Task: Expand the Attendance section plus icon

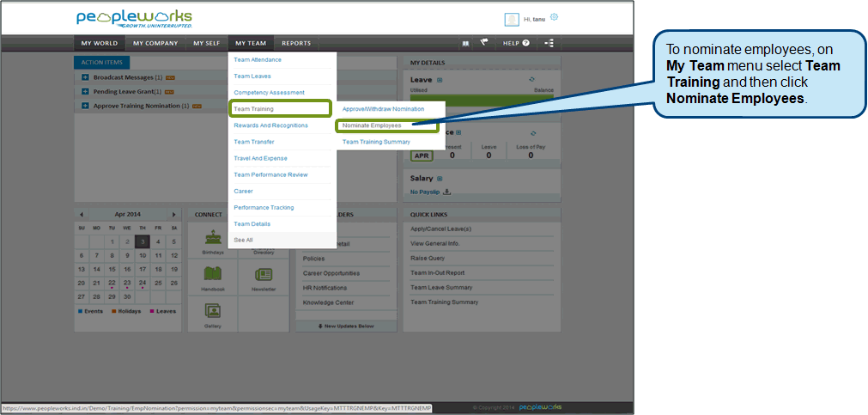Action: click(x=458, y=133)
